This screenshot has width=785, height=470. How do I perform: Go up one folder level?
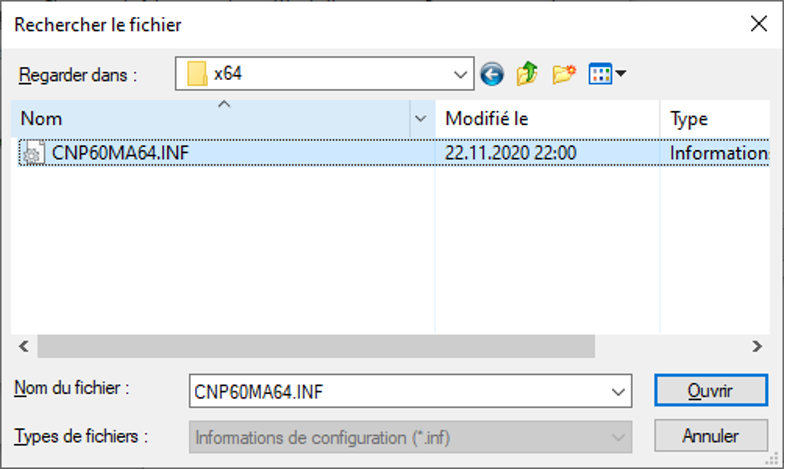(527, 74)
